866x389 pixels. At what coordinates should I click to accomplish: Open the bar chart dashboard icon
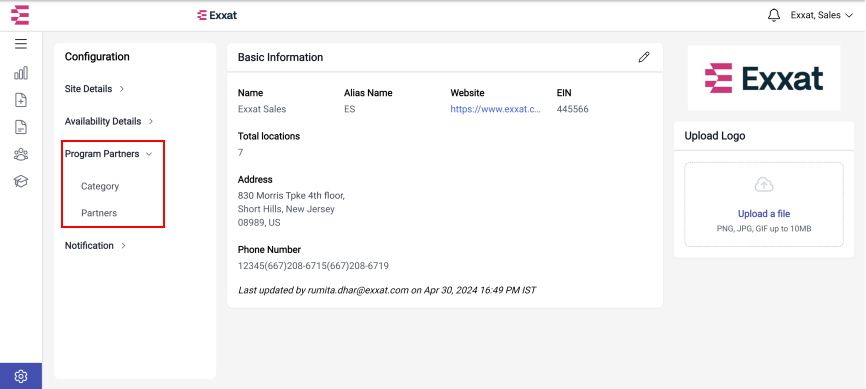tap(21, 73)
